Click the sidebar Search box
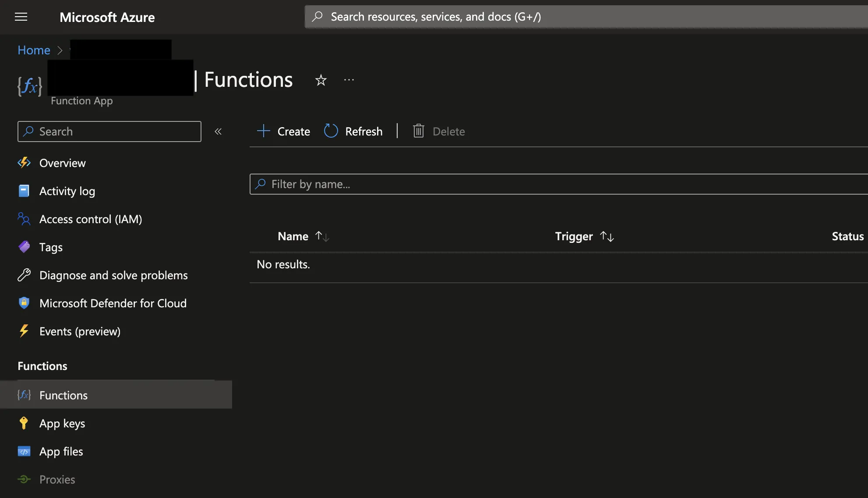 (x=109, y=132)
